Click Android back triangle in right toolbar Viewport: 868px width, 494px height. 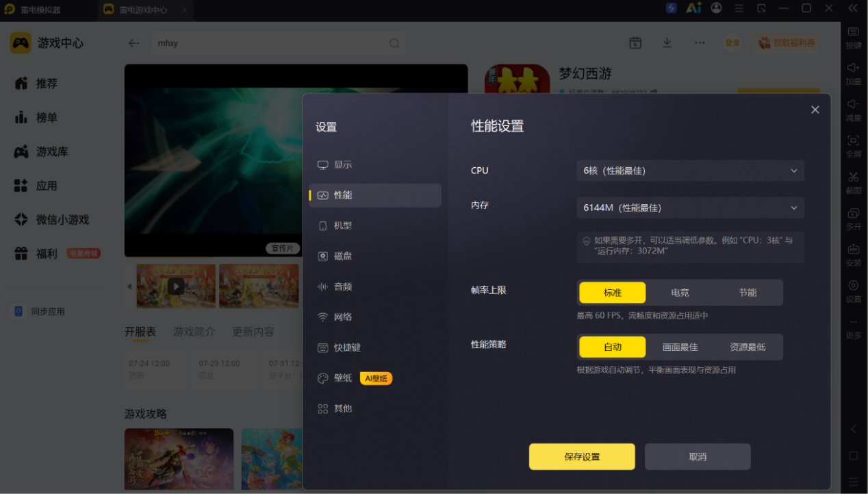854,430
